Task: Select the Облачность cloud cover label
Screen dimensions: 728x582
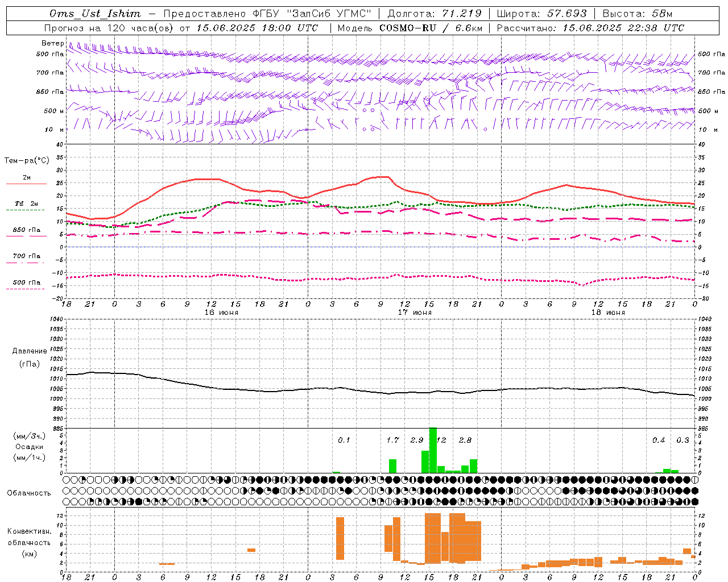Action: tap(29, 493)
